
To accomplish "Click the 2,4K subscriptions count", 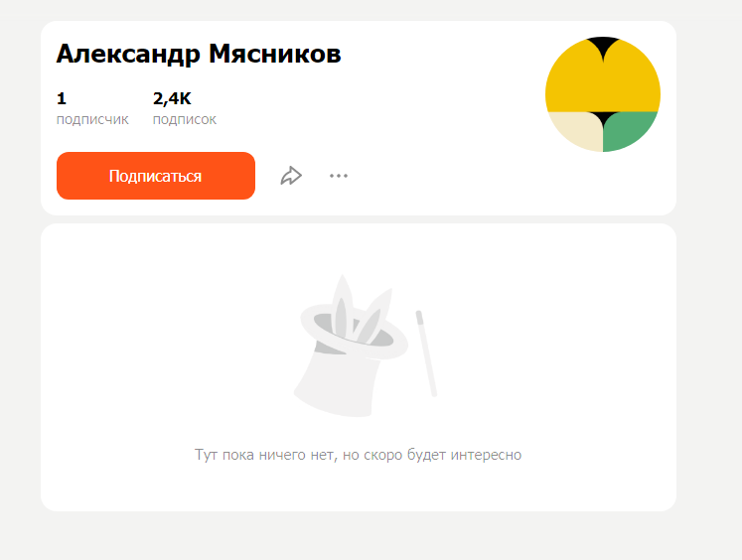I will pyautogui.click(x=172, y=98).
